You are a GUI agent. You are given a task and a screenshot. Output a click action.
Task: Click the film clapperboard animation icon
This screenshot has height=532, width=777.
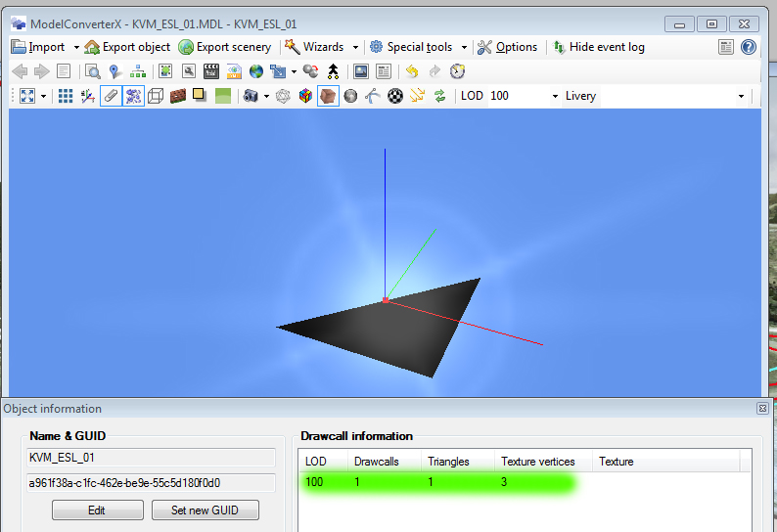point(210,71)
